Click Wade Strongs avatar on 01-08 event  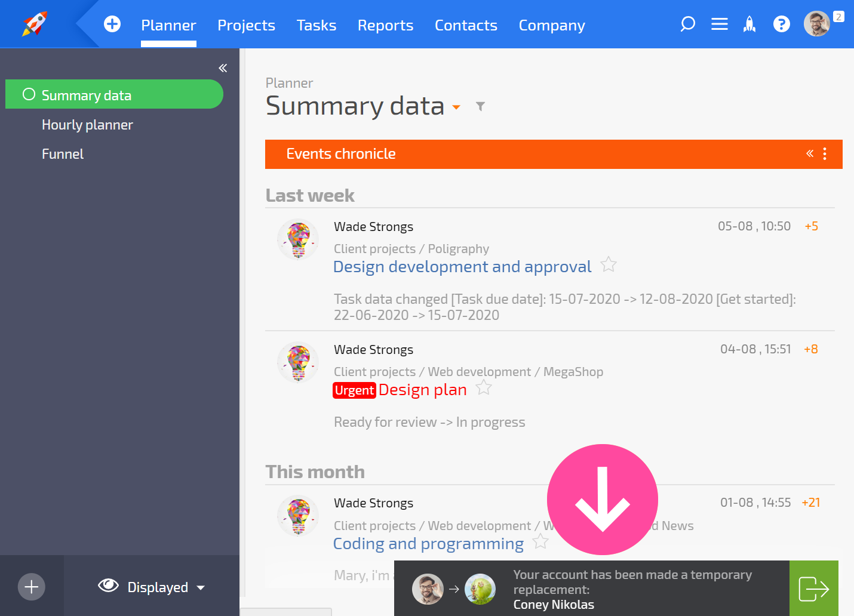[x=298, y=516]
